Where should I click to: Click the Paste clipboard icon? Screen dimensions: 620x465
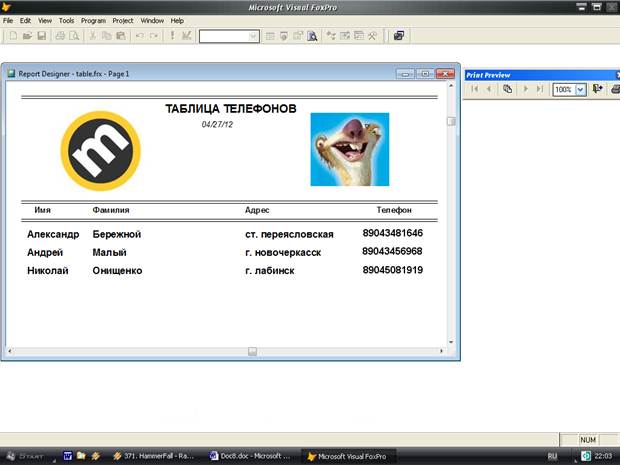point(121,36)
